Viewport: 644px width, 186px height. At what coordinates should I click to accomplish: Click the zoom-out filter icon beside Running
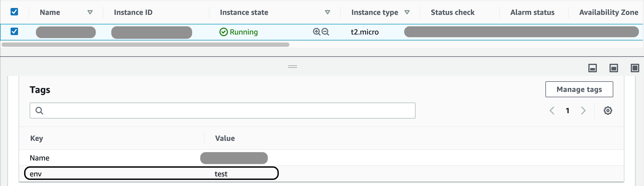coord(325,32)
